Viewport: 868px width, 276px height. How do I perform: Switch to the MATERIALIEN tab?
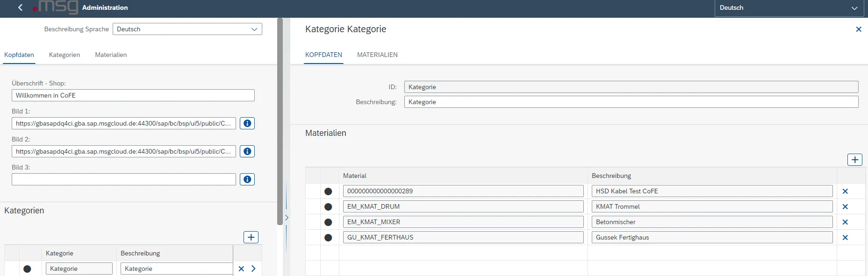click(377, 55)
